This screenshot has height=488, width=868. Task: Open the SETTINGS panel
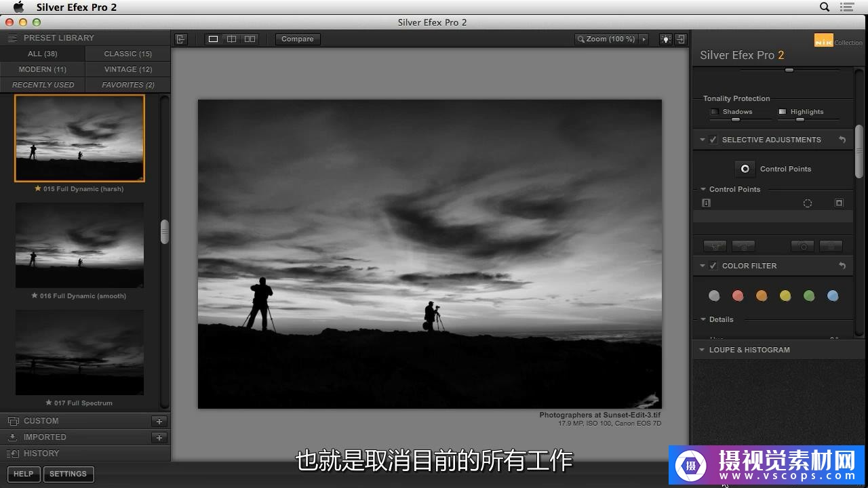[68, 474]
